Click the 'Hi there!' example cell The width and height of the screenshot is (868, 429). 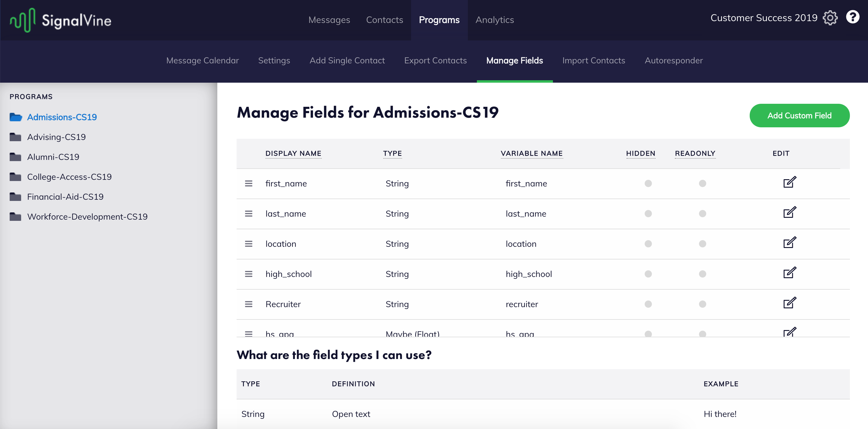pyautogui.click(x=720, y=414)
